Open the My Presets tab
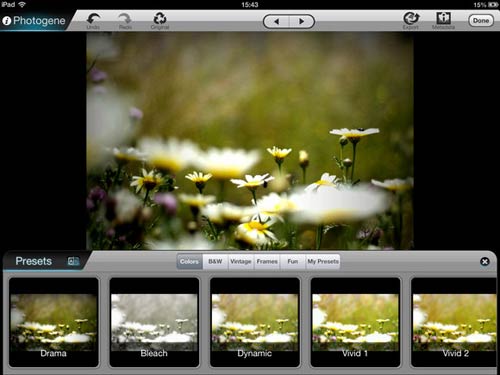The image size is (500, 375). click(x=323, y=261)
